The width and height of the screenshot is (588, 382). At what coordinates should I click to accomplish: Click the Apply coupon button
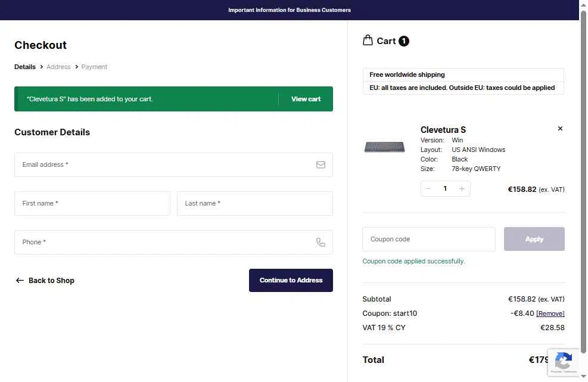(534, 239)
